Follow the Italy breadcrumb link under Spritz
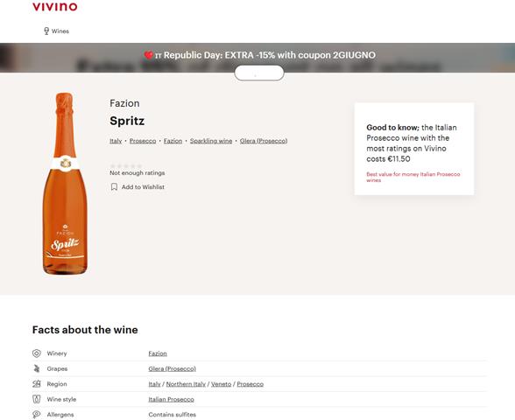515x420 pixels. [x=116, y=141]
